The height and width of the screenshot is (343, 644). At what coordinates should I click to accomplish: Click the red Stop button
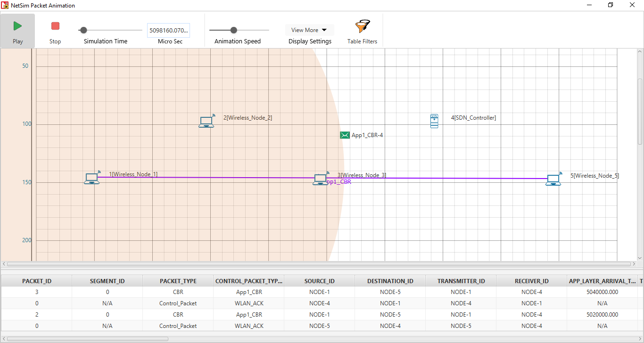(x=55, y=27)
